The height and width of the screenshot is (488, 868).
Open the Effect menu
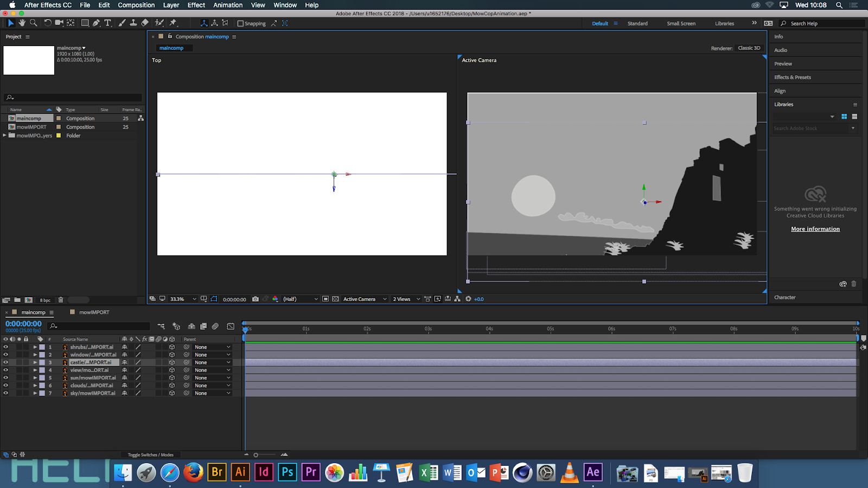[196, 5]
